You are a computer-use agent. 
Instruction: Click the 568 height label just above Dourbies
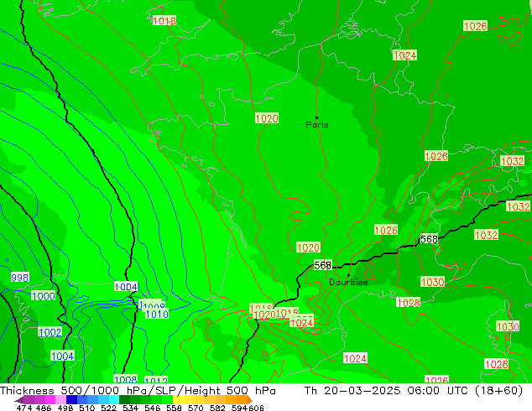322,265
